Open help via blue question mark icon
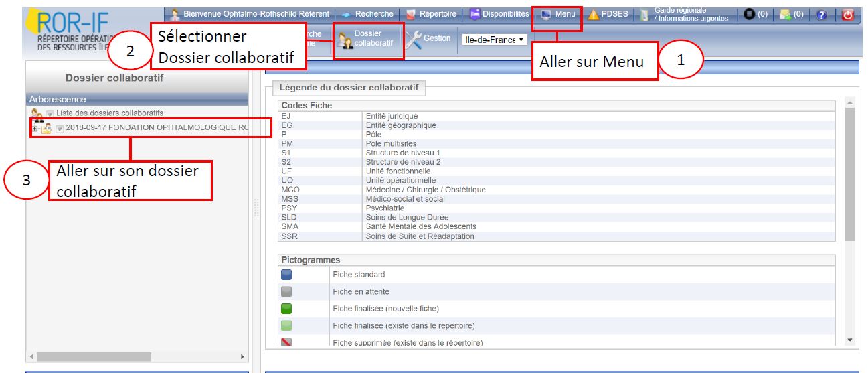 pyautogui.click(x=822, y=14)
